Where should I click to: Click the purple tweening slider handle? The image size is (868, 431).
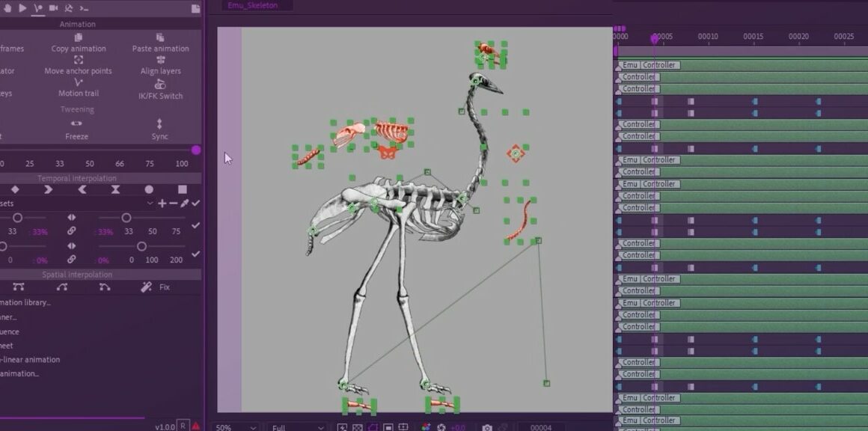tap(196, 150)
